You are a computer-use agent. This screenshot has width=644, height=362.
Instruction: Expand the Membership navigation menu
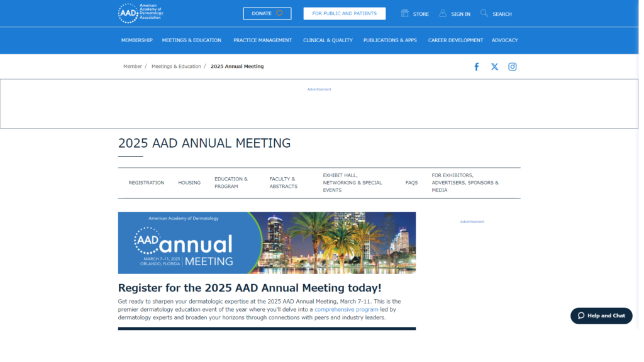tap(136, 40)
